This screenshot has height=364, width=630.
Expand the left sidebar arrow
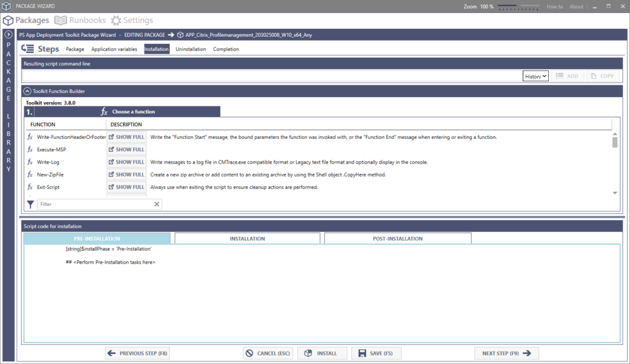click(x=9, y=34)
